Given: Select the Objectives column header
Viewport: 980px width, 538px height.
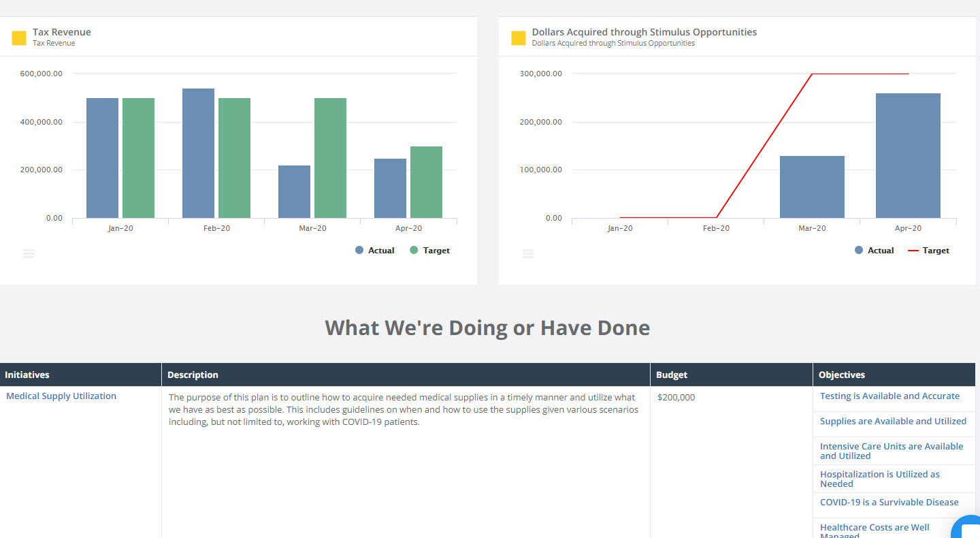Looking at the screenshot, I should [x=842, y=375].
